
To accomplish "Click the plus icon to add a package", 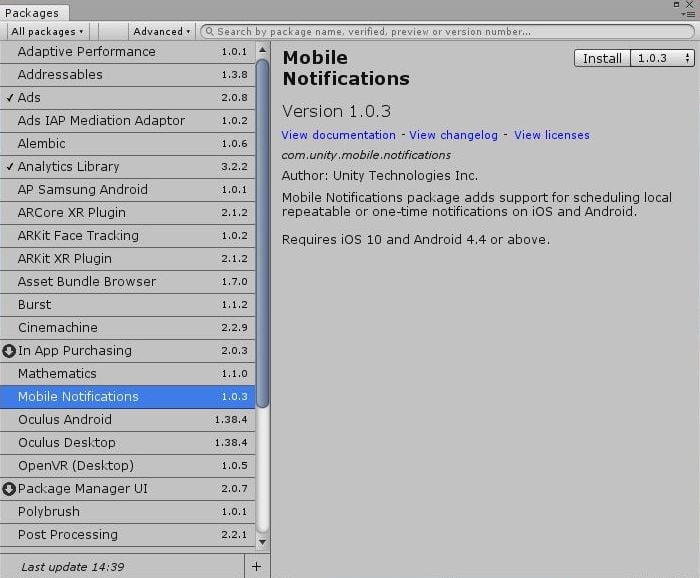I will 256,566.
